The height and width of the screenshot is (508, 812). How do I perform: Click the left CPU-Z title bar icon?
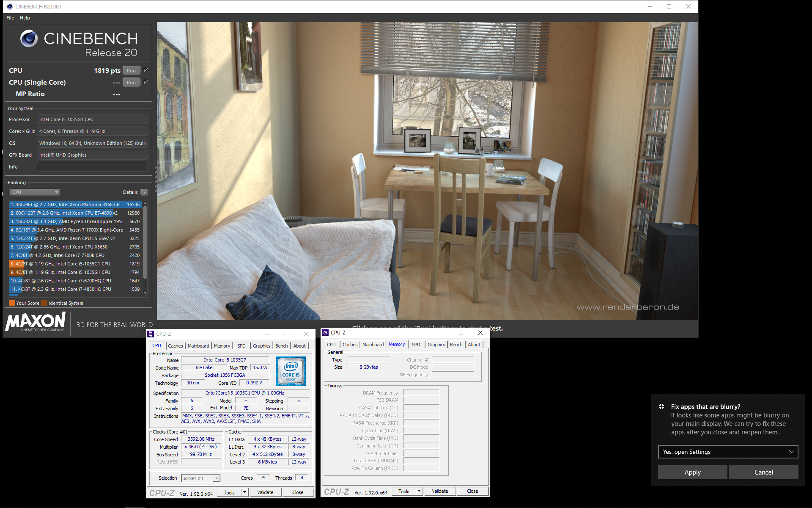[x=151, y=334]
